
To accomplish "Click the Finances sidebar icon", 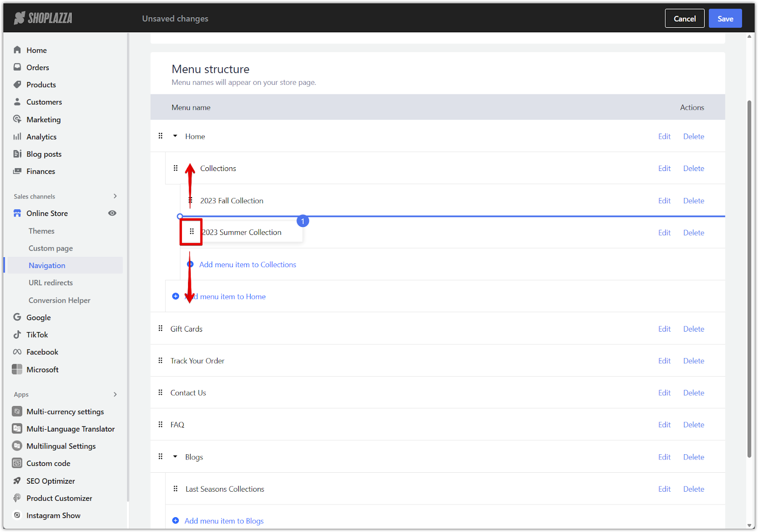I will [x=18, y=171].
